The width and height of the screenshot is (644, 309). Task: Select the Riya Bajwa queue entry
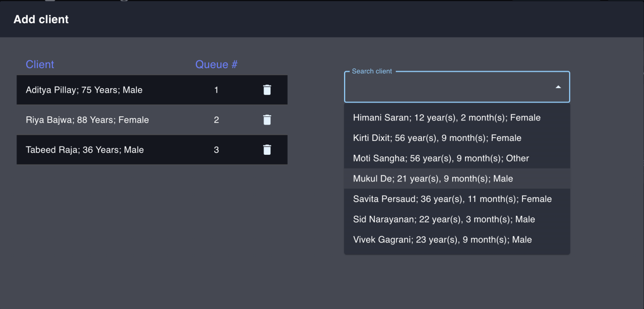tap(87, 120)
